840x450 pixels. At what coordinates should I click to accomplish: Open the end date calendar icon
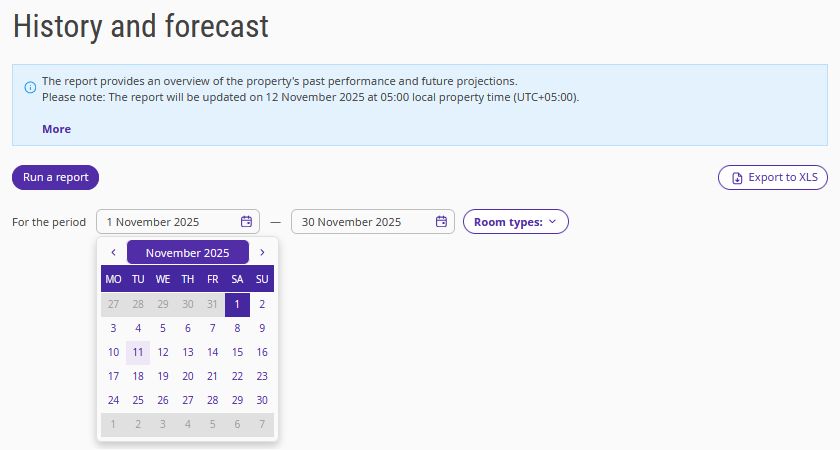pos(441,222)
